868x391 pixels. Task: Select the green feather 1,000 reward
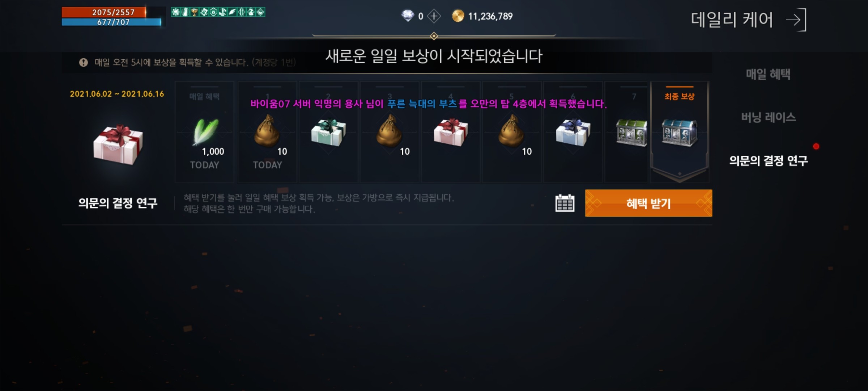point(205,132)
